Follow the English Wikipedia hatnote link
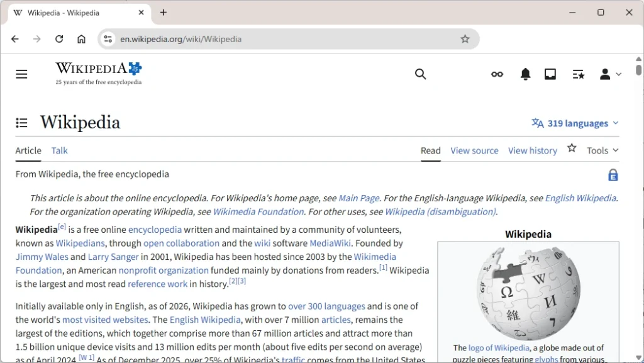Viewport: 644px width, 363px height. click(x=580, y=198)
